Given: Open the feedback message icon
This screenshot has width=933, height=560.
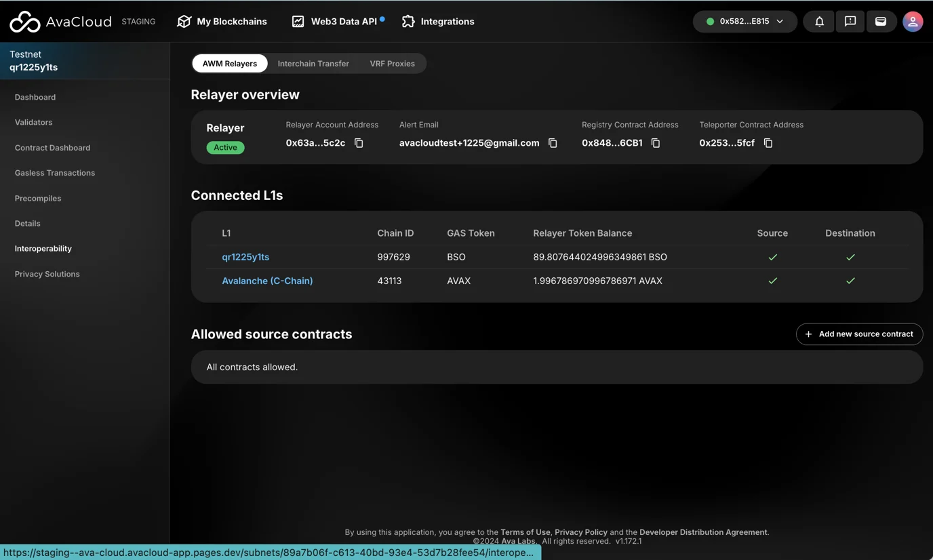Looking at the screenshot, I should (850, 22).
